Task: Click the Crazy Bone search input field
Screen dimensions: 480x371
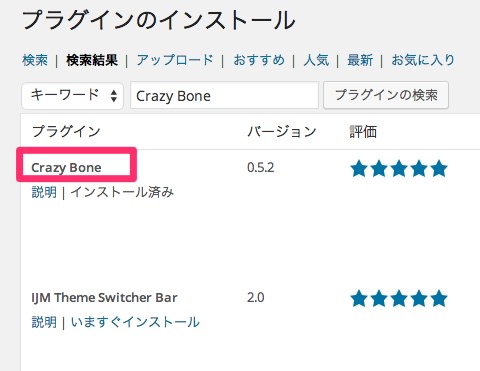Action: click(x=224, y=96)
